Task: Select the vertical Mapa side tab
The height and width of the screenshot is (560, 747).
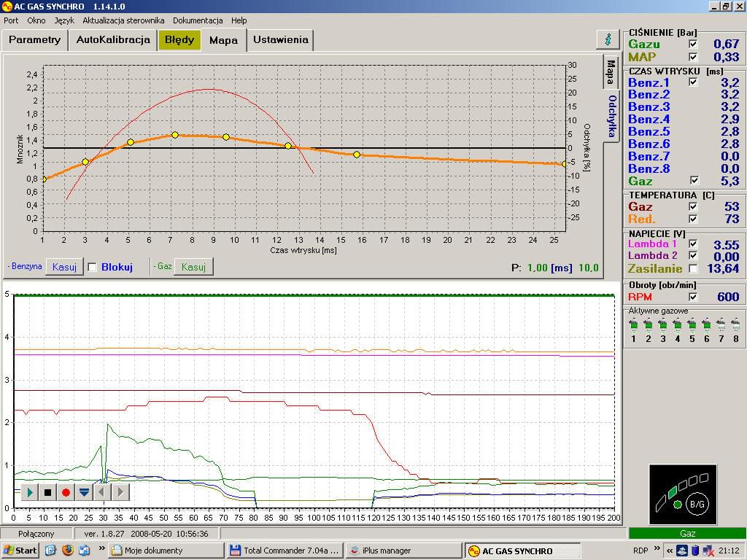Action: (611, 71)
